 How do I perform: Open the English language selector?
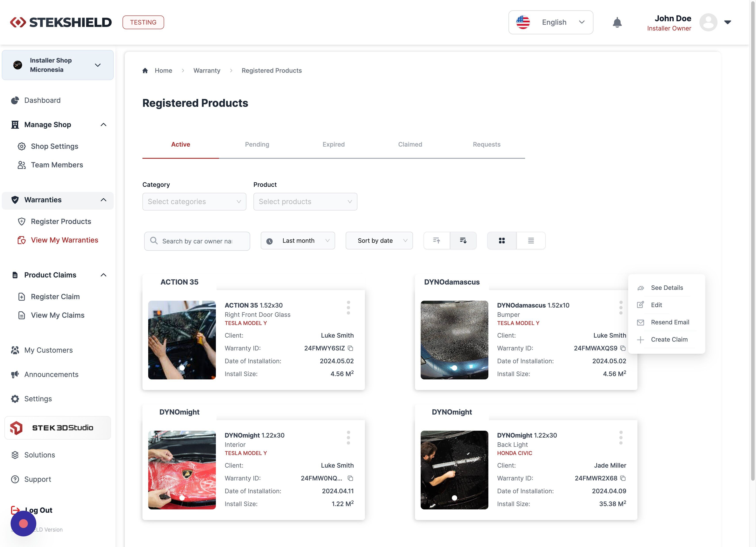[x=551, y=22]
